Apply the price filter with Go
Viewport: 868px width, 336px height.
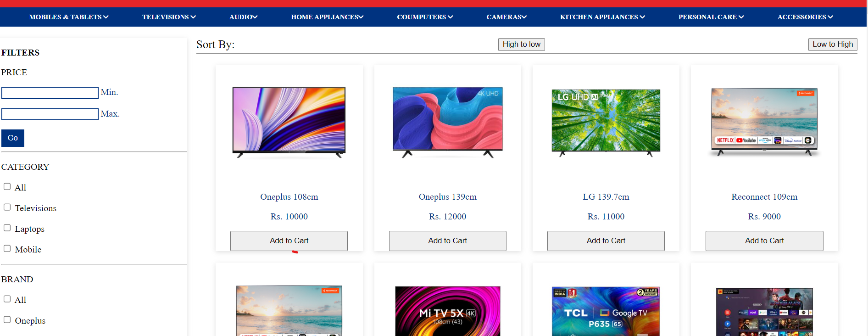click(x=13, y=138)
